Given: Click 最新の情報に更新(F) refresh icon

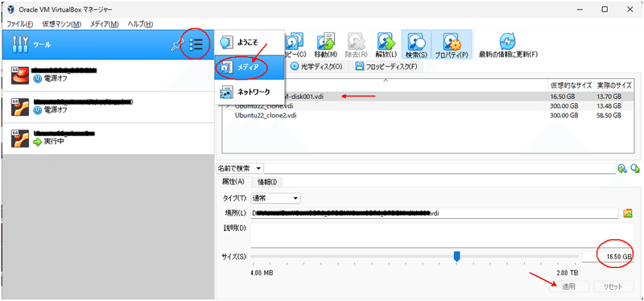Looking at the screenshot, I should point(509,45).
